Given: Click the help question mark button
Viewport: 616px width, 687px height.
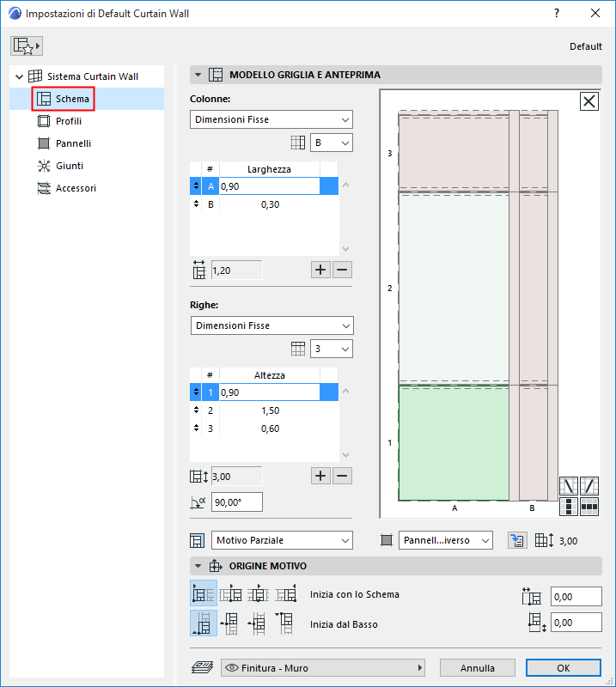Looking at the screenshot, I should tap(557, 13).
